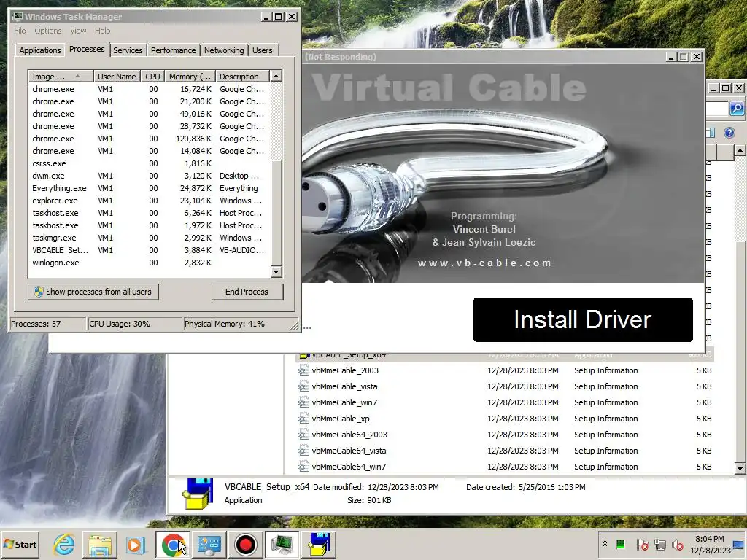Open Explorer help question mark icon

tap(729, 133)
